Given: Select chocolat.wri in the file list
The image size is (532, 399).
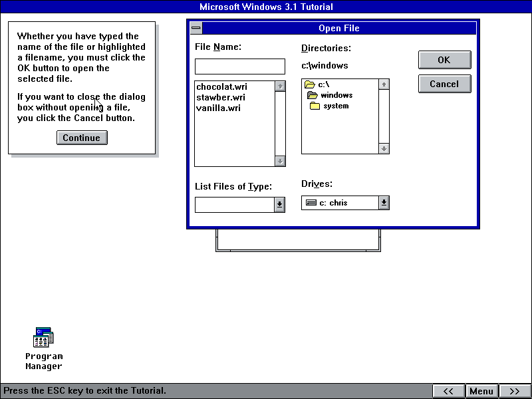Looking at the screenshot, I should point(222,87).
